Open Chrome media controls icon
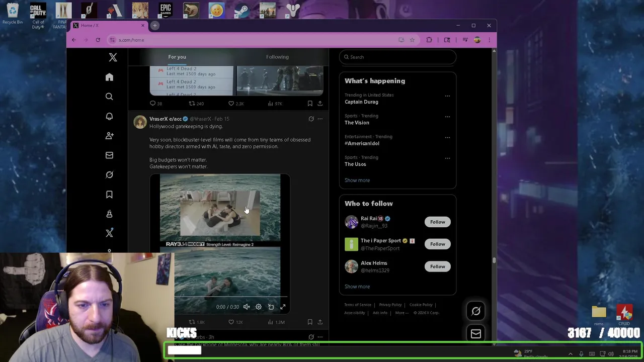This screenshot has width=644, height=362. [465, 40]
